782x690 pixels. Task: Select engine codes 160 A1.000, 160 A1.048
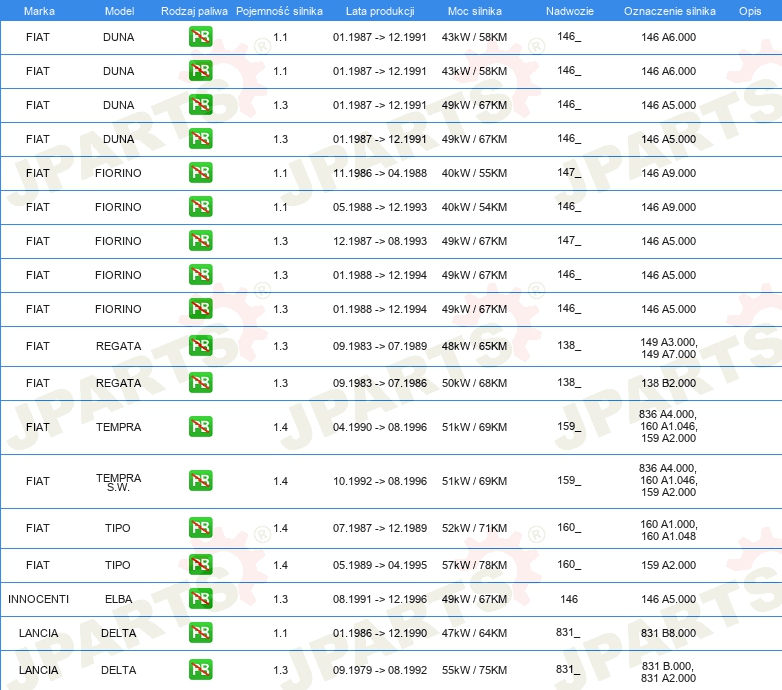669,530
